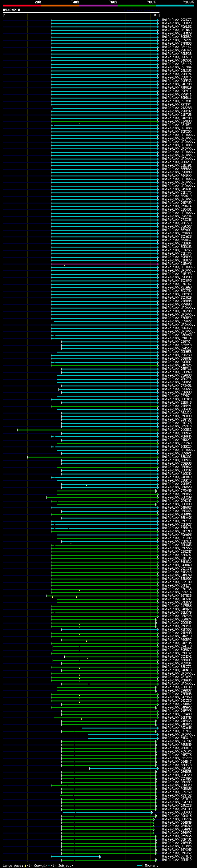Click the UniRef100_B6TQJ6 entry

[176, 857]
